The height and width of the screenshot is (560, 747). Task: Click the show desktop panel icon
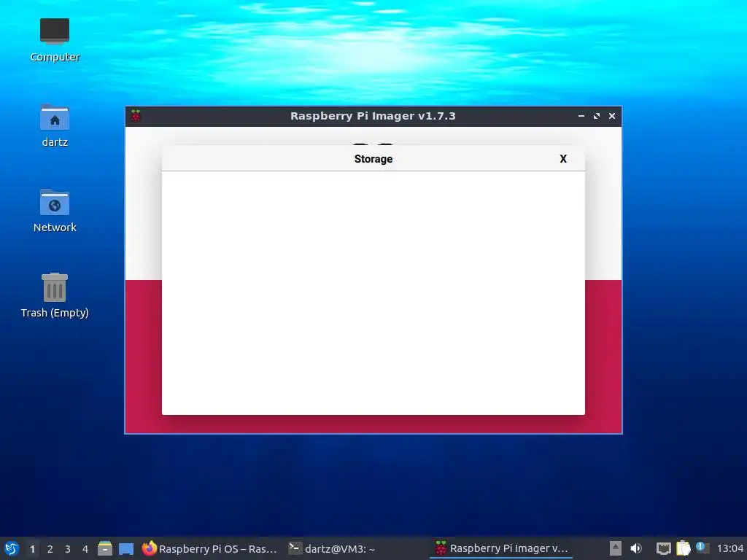click(x=126, y=549)
